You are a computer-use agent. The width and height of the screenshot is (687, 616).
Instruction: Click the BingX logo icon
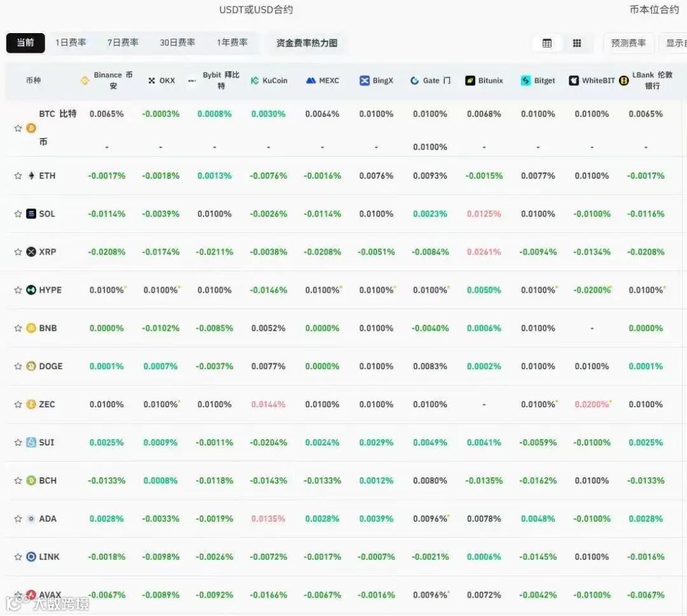click(x=364, y=81)
